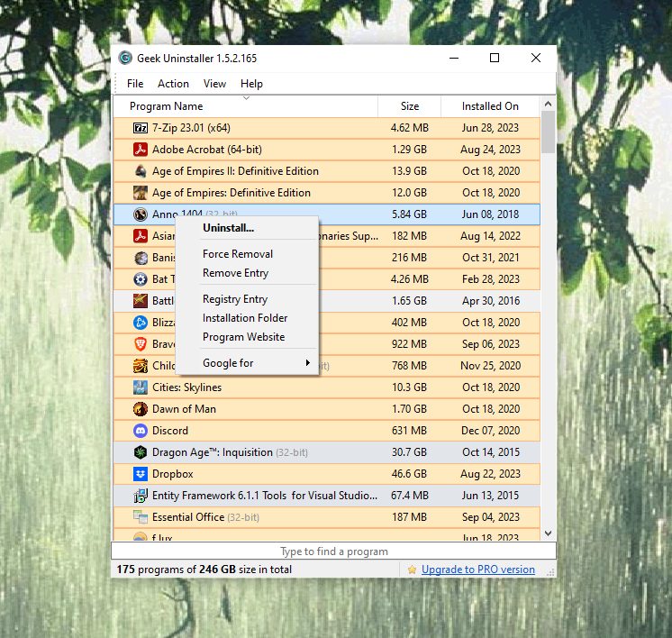Click the Sep 06, 2023 install date
The image size is (672, 638).
coord(491,344)
